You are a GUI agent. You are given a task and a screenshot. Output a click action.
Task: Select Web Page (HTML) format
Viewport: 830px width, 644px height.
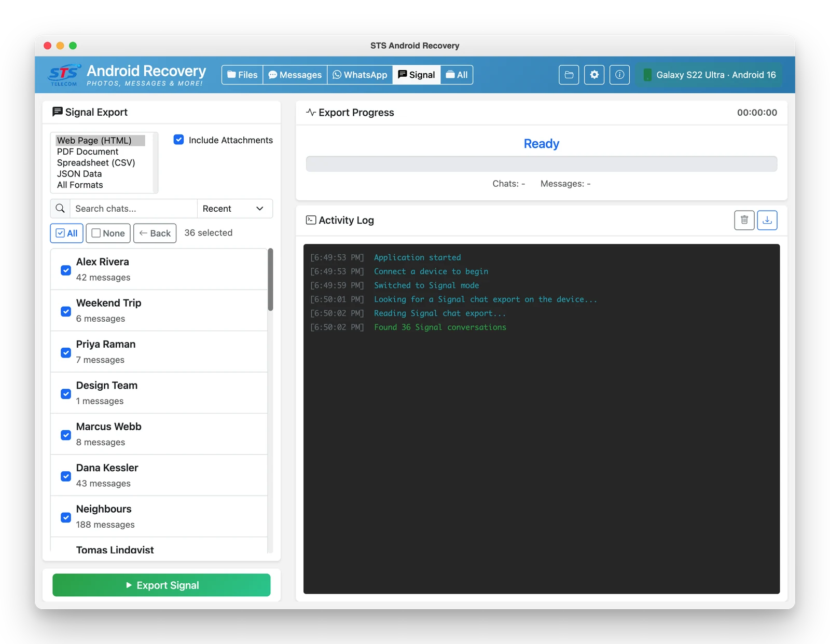(x=100, y=140)
